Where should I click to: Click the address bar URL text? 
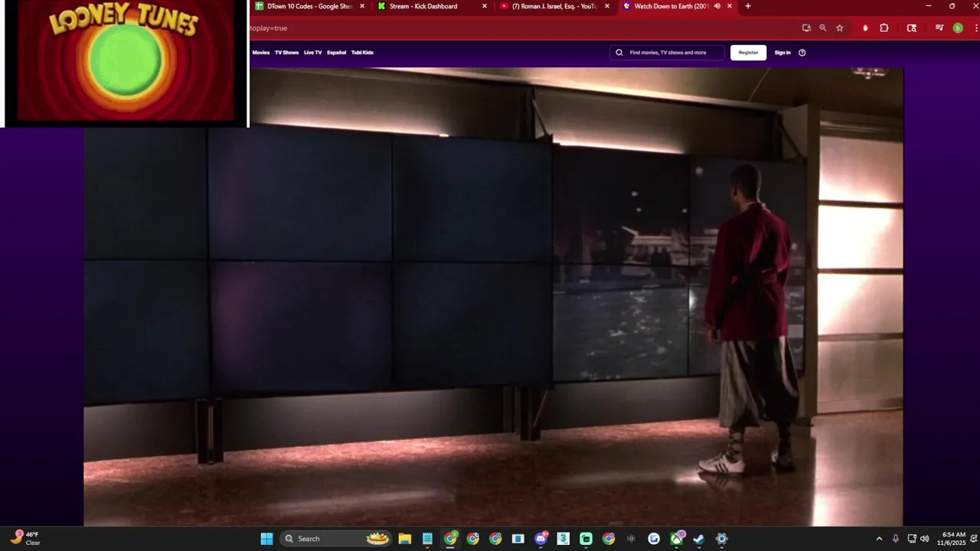click(x=269, y=28)
